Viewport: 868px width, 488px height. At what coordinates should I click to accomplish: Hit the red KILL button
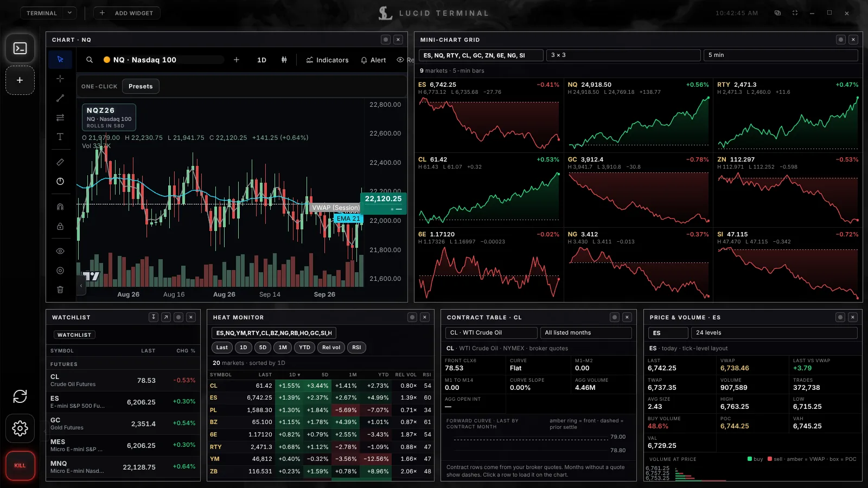pyautogui.click(x=20, y=465)
